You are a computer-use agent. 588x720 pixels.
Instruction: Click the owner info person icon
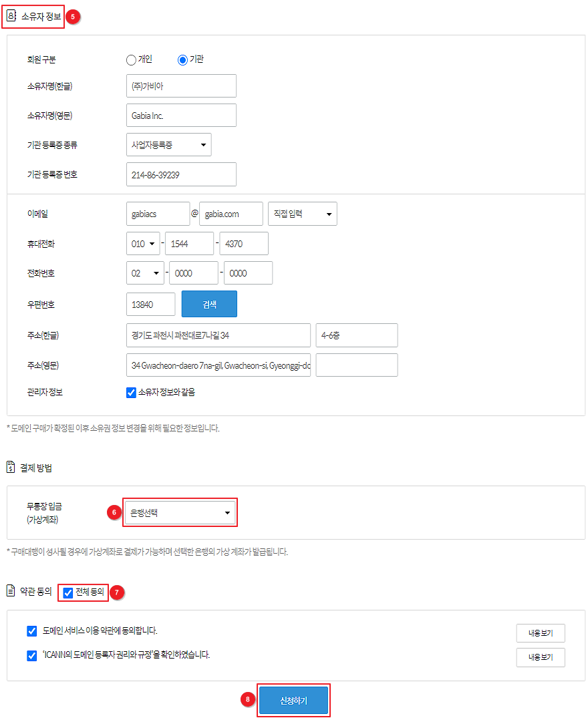point(11,16)
